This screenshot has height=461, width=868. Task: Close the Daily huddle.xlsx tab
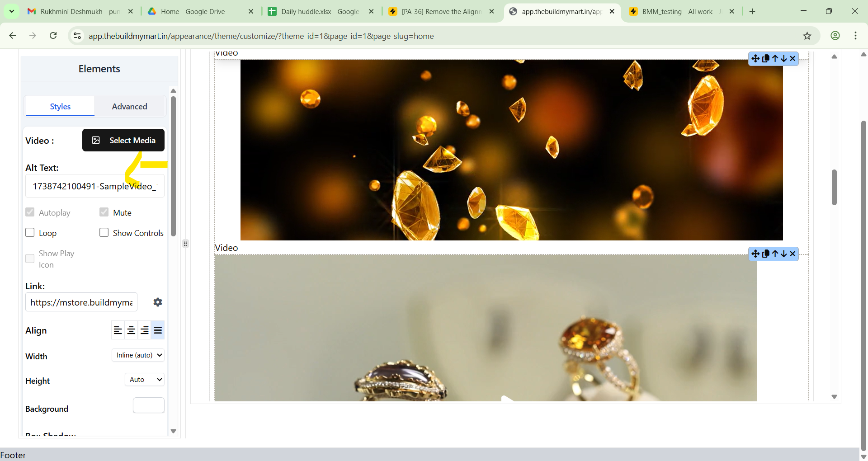point(371,11)
